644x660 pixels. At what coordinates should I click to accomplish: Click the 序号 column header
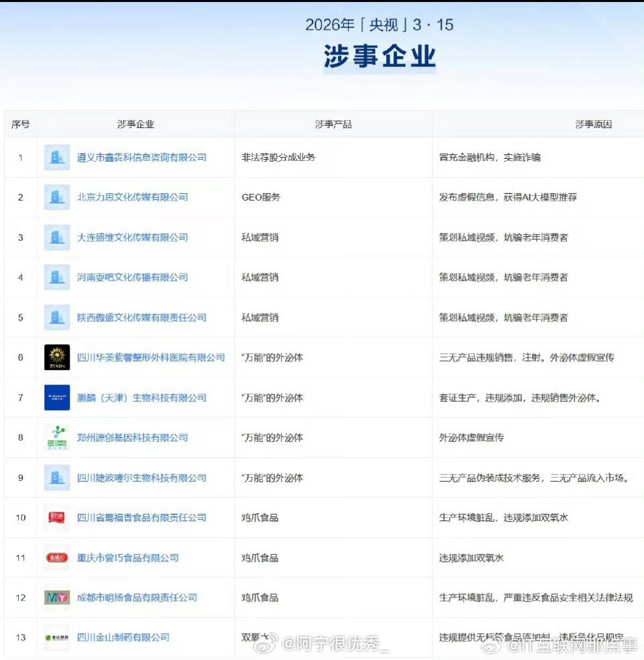point(21,123)
